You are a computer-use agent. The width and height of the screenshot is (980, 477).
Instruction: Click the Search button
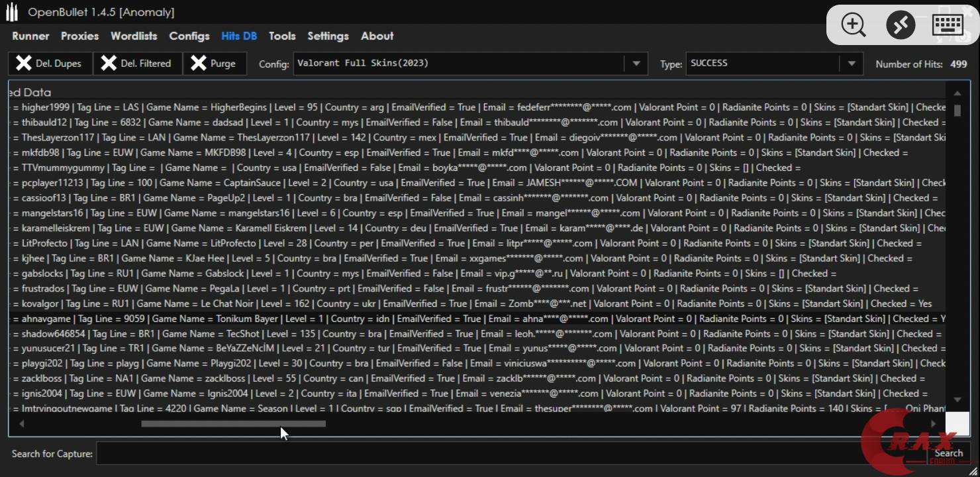tap(948, 454)
